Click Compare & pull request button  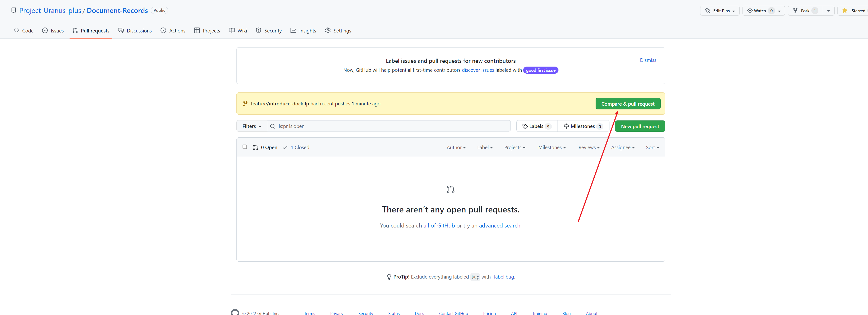point(627,104)
